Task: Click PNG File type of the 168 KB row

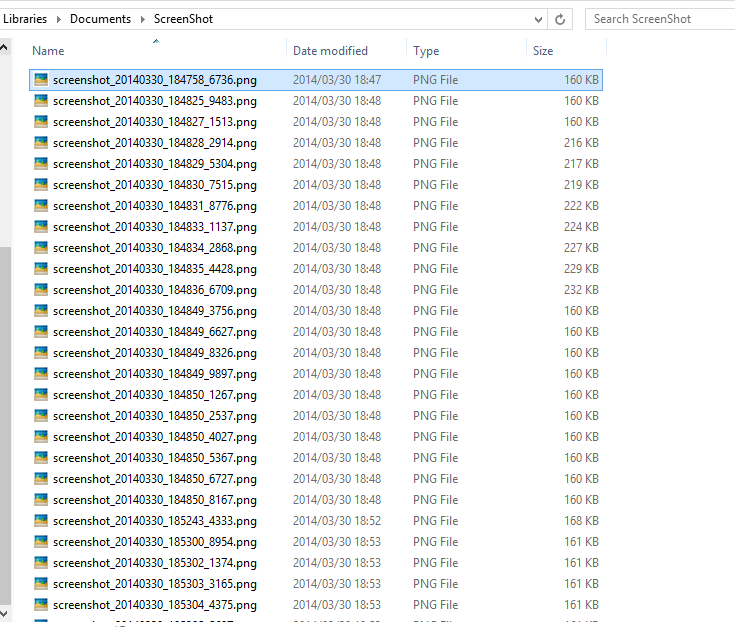Action: (435, 521)
